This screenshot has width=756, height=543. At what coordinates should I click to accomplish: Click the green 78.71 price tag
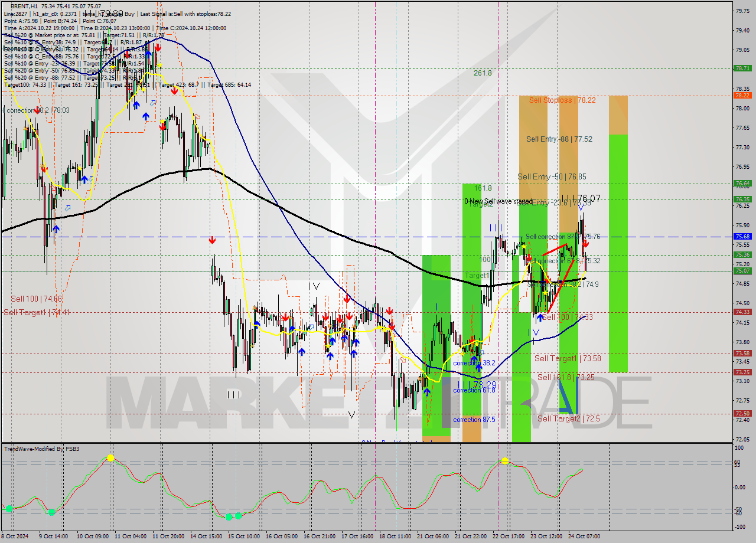tap(742, 68)
